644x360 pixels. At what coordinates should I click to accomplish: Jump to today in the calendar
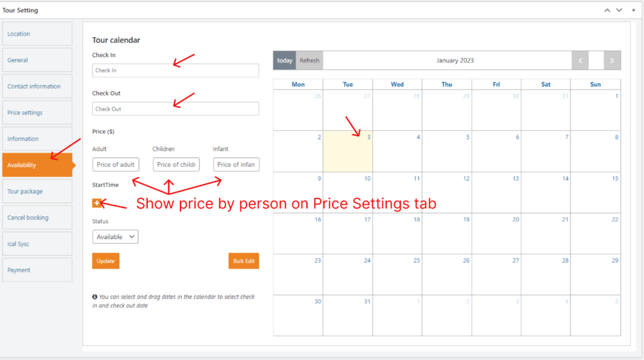tap(285, 61)
